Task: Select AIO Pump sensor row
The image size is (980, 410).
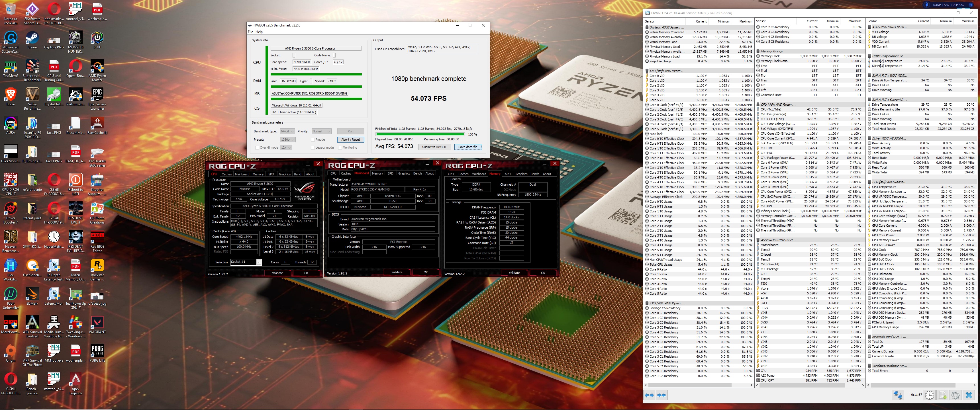Action: click(x=810, y=375)
